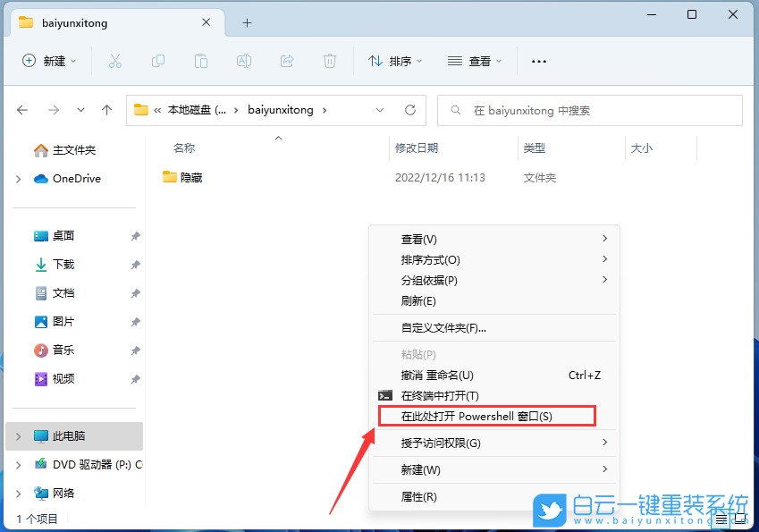759x532 pixels.
Task: Click the Share icon on the toolbar
Action: point(286,61)
